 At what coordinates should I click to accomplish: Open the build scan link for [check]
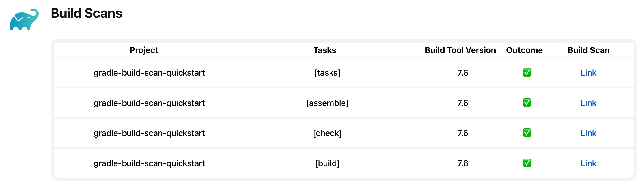[588, 133]
